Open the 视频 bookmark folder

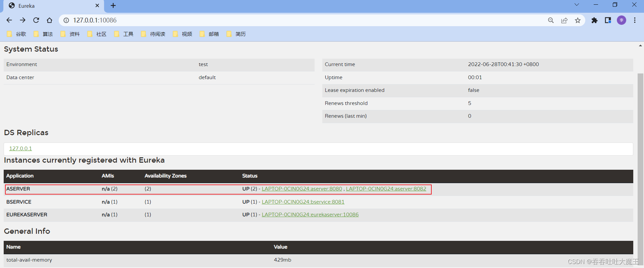click(x=183, y=34)
